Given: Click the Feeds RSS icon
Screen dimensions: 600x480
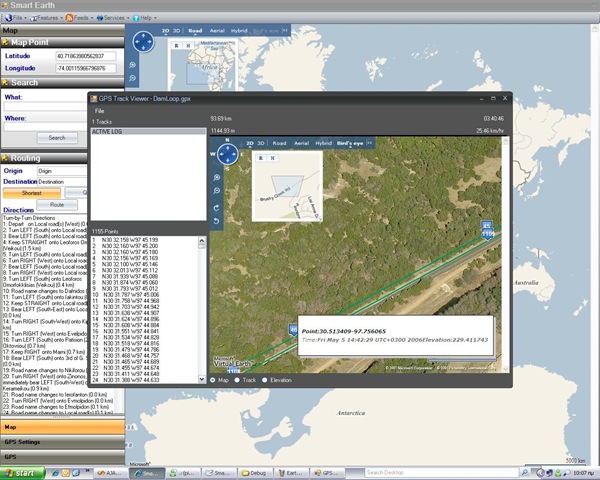Looking at the screenshot, I should (x=69, y=18).
